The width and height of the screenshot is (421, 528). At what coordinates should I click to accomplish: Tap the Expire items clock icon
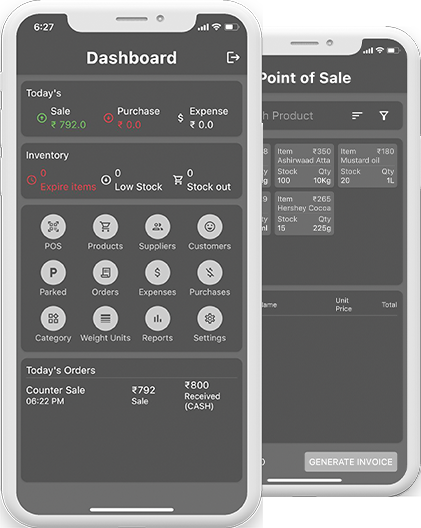[32, 180]
